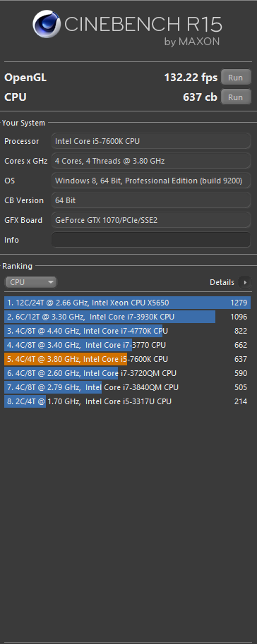Run the CPU benchmark
The width and height of the screenshot is (257, 644).
tap(236, 97)
